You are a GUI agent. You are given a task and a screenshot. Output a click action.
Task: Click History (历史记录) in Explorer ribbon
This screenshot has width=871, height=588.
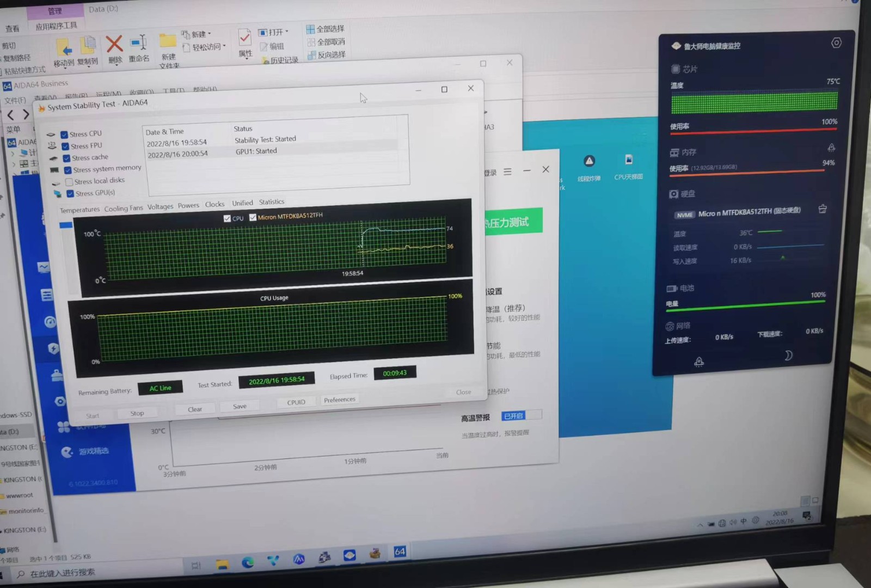coord(280,60)
